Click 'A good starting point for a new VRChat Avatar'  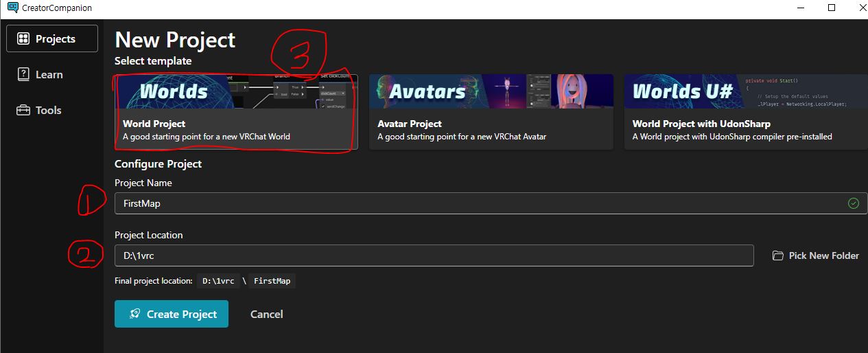pos(462,137)
